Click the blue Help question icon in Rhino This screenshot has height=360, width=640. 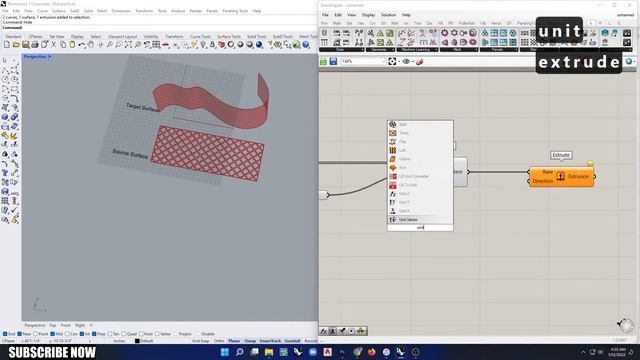[x=306, y=44]
